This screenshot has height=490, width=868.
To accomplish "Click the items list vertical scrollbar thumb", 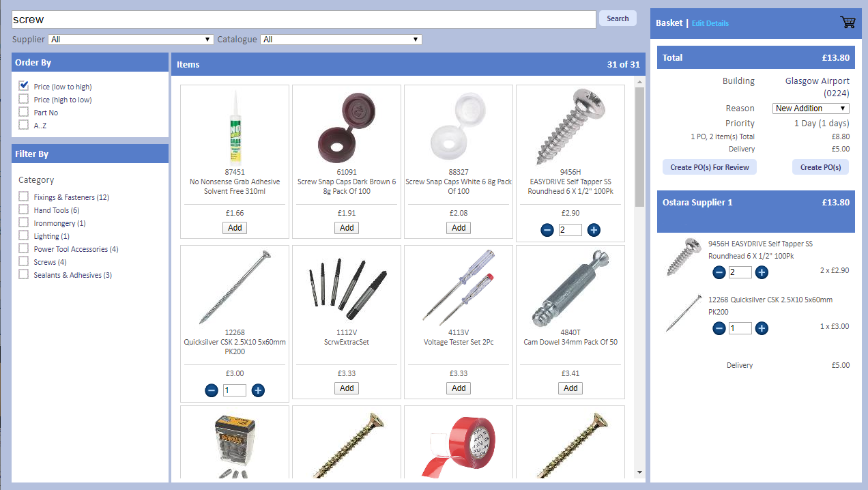I will pyautogui.click(x=639, y=147).
